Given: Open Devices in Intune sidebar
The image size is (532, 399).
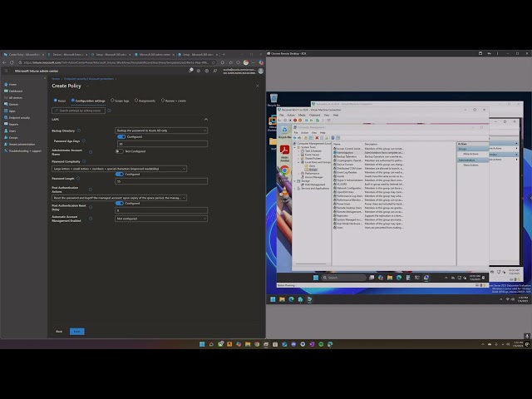Looking at the screenshot, I should pyautogui.click(x=11, y=104).
